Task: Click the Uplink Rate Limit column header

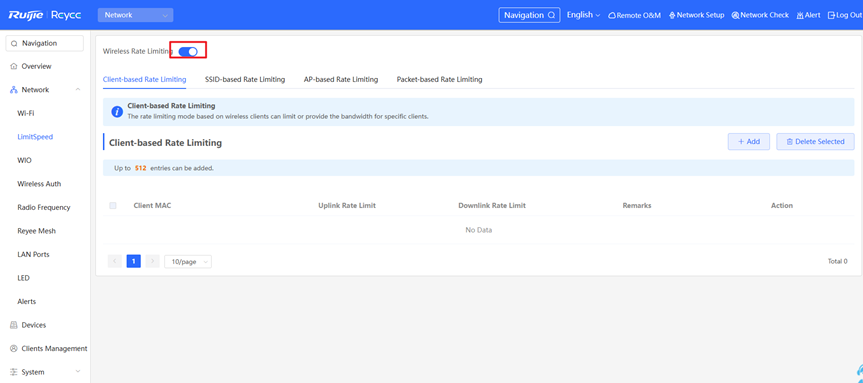Action: point(347,205)
